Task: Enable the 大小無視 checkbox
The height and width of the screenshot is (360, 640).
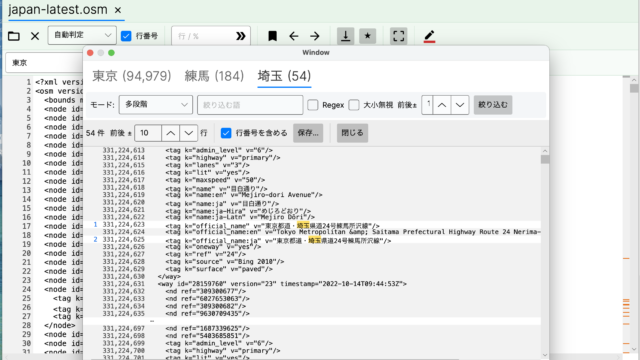Action: pyautogui.click(x=354, y=105)
